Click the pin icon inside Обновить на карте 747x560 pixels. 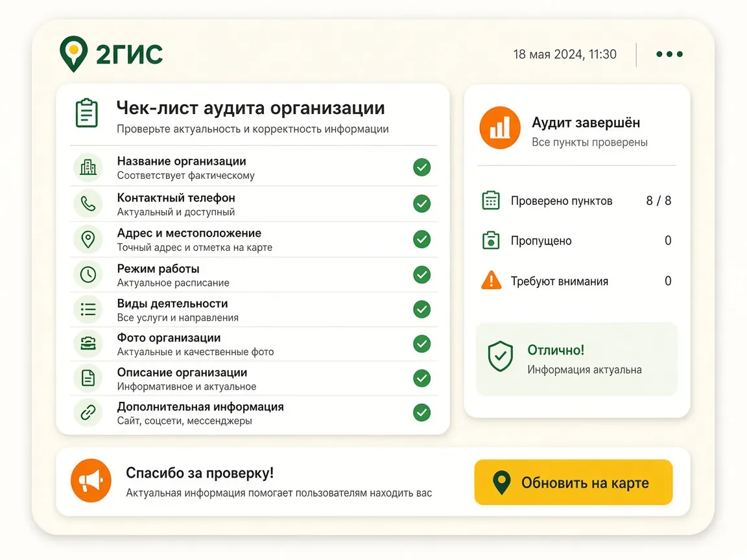pyautogui.click(x=502, y=483)
